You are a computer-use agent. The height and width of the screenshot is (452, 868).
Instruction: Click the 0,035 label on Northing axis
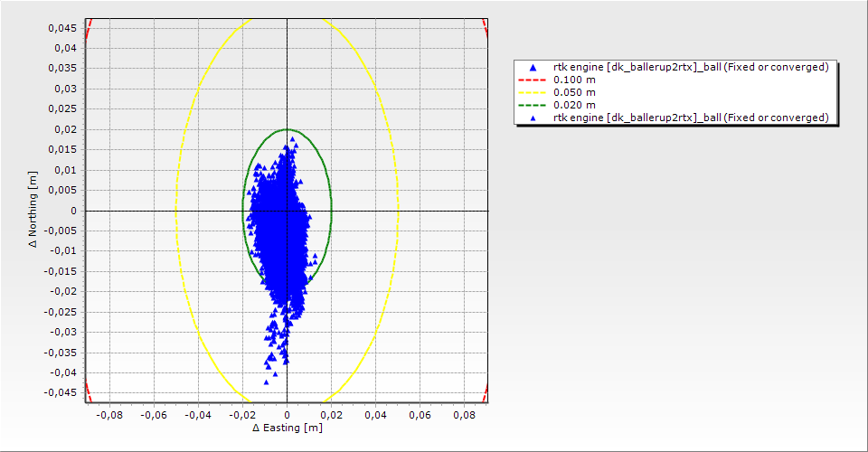coord(62,69)
